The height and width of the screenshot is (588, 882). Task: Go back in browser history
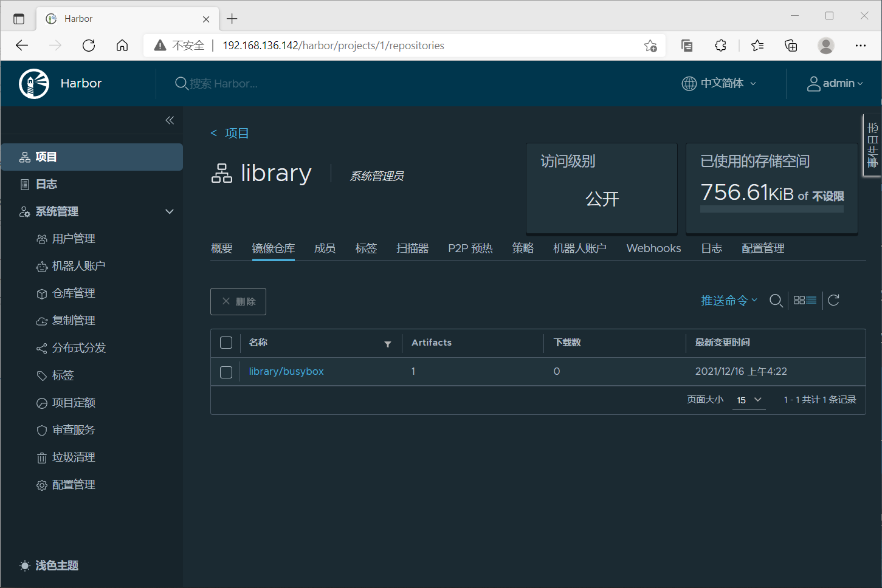pyautogui.click(x=22, y=46)
